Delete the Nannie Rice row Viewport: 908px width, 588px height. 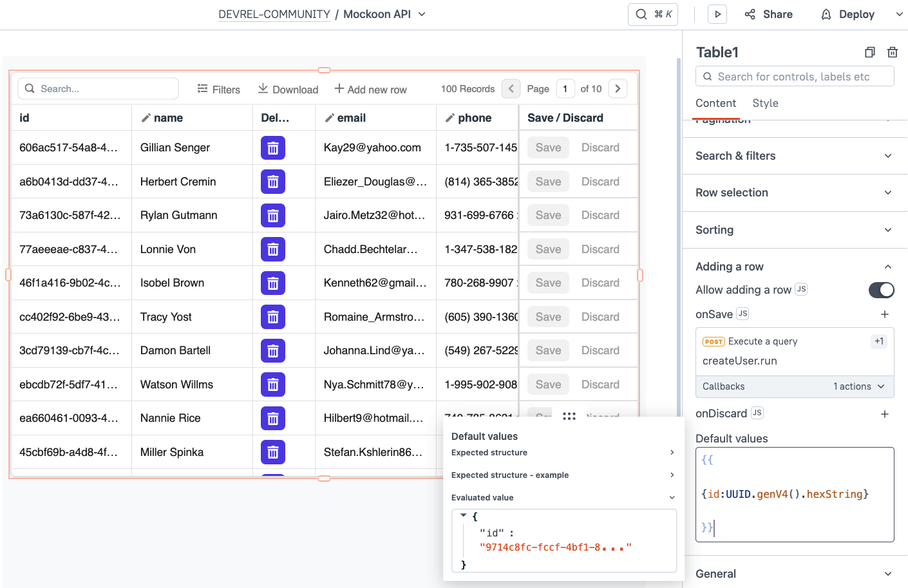273,418
